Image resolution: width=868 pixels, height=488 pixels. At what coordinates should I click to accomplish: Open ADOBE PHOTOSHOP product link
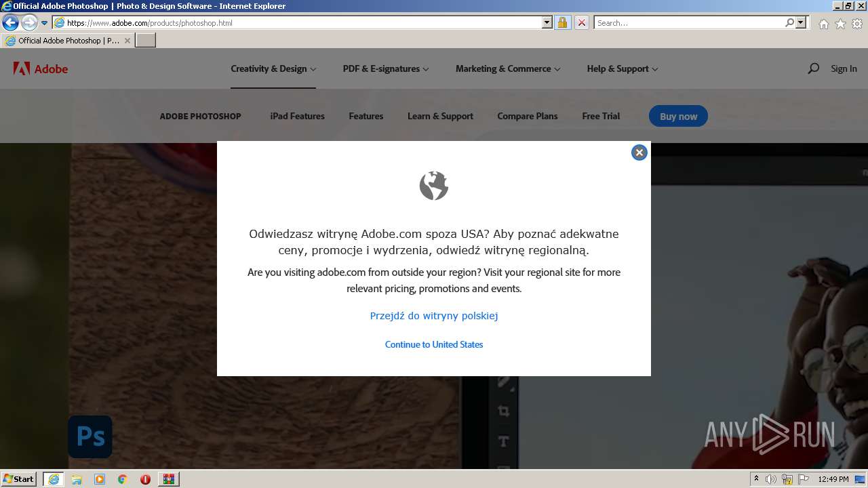tap(200, 116)
